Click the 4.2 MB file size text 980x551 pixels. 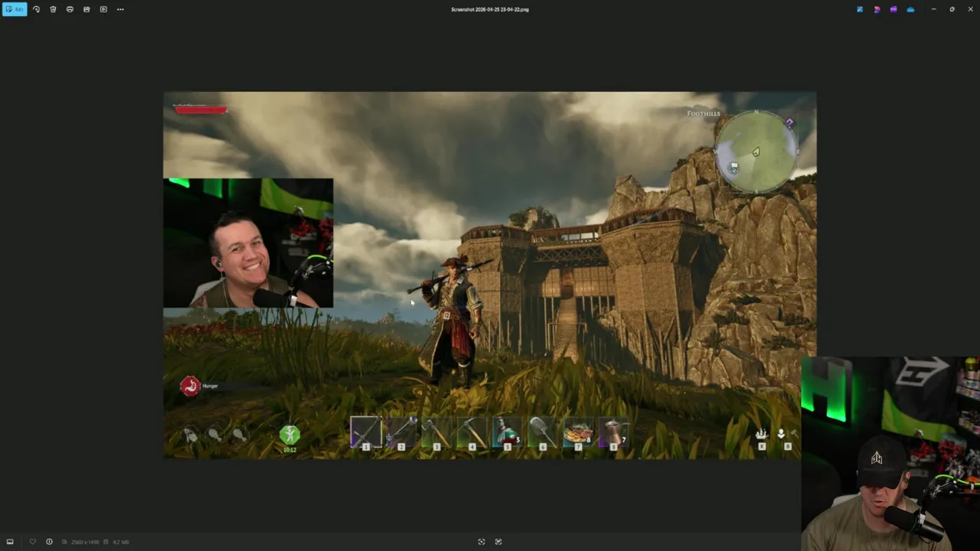tap(121, 542)
